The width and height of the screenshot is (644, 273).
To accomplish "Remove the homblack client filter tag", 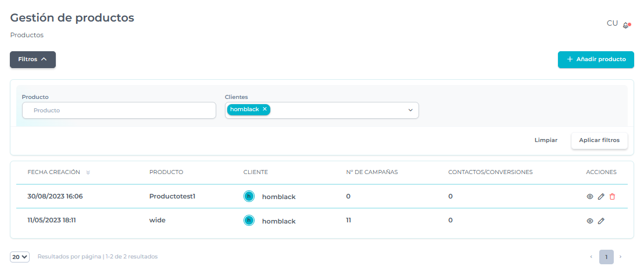I will [264, 109].
